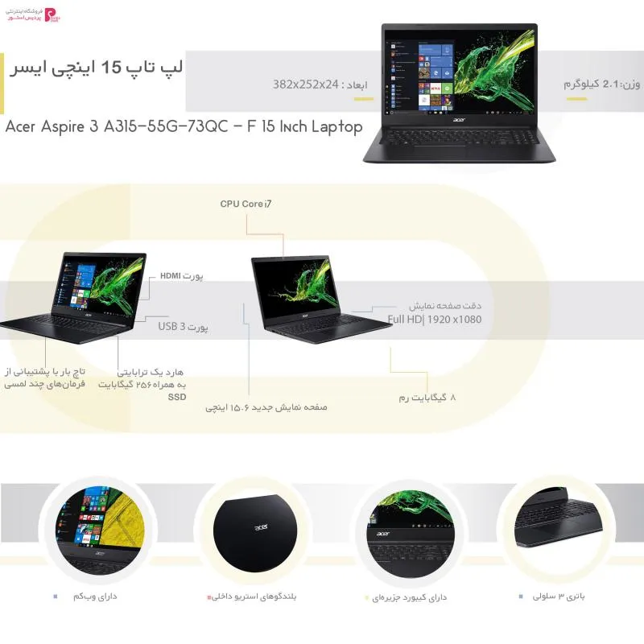Image resolution: width=644 pixels, height=644 pixels.
Task: Click the HDMI port label
Action: click(x=182, y=275)
